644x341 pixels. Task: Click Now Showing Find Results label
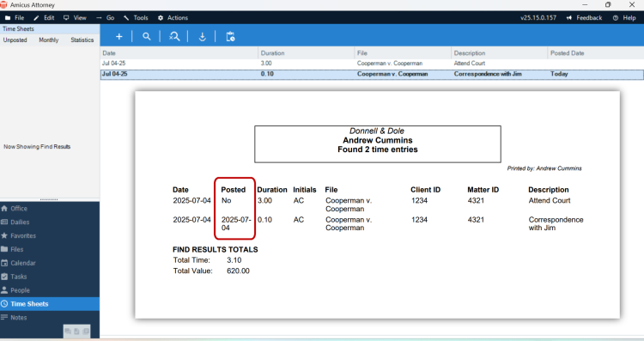[x=37, y=147]
